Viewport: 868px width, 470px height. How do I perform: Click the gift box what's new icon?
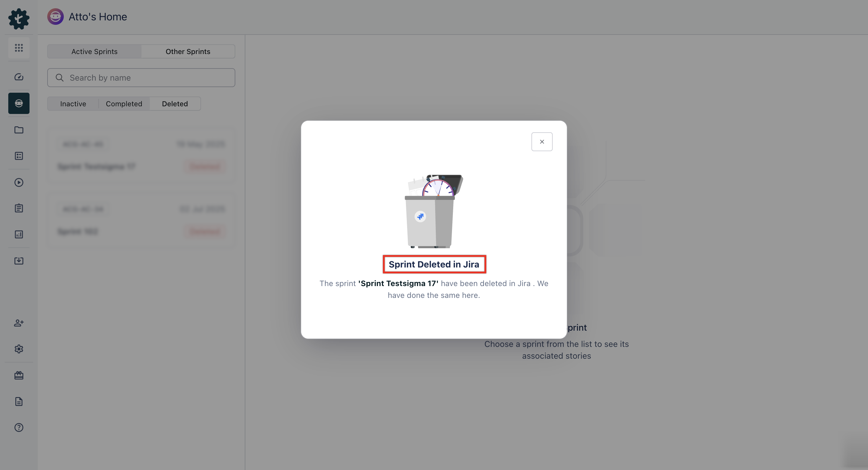tap(19, 375)
